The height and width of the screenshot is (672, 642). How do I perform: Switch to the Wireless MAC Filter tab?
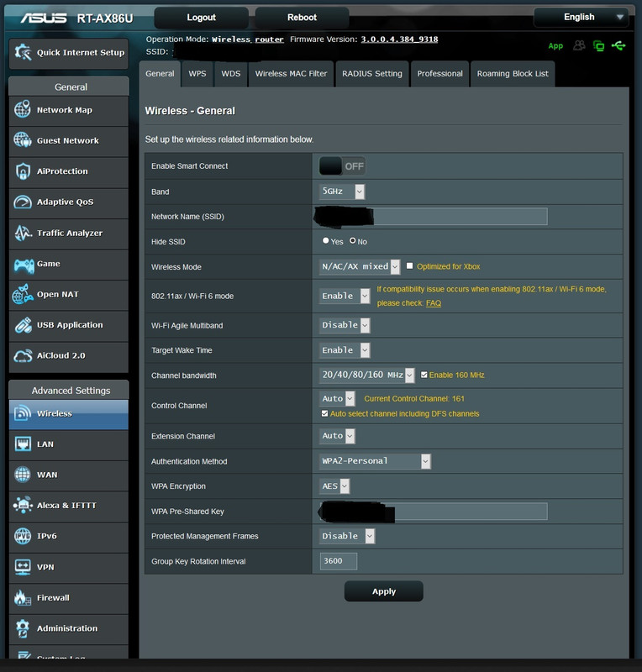click(x=292, y=74)
